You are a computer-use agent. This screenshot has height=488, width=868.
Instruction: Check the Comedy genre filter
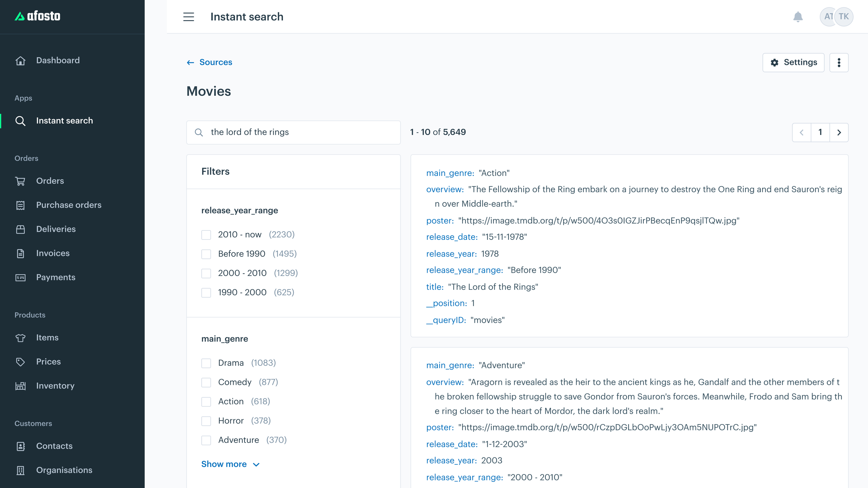(x=206, y=382)
